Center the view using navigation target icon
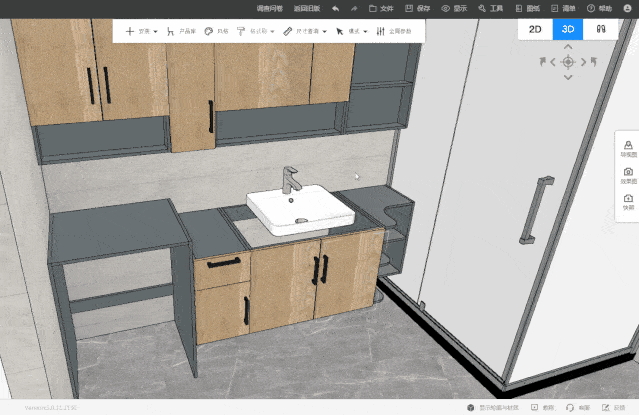 coord(568,62)
